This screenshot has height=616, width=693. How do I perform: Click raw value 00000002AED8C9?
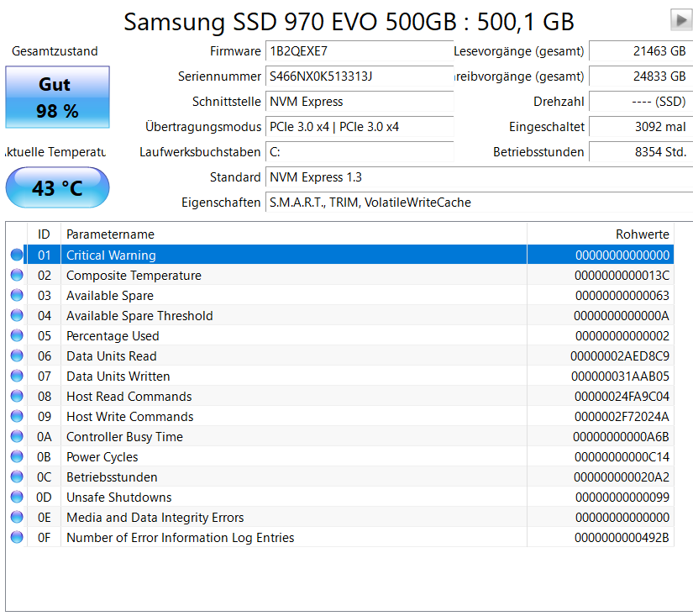pyautogui.click(x=620, y=356)
